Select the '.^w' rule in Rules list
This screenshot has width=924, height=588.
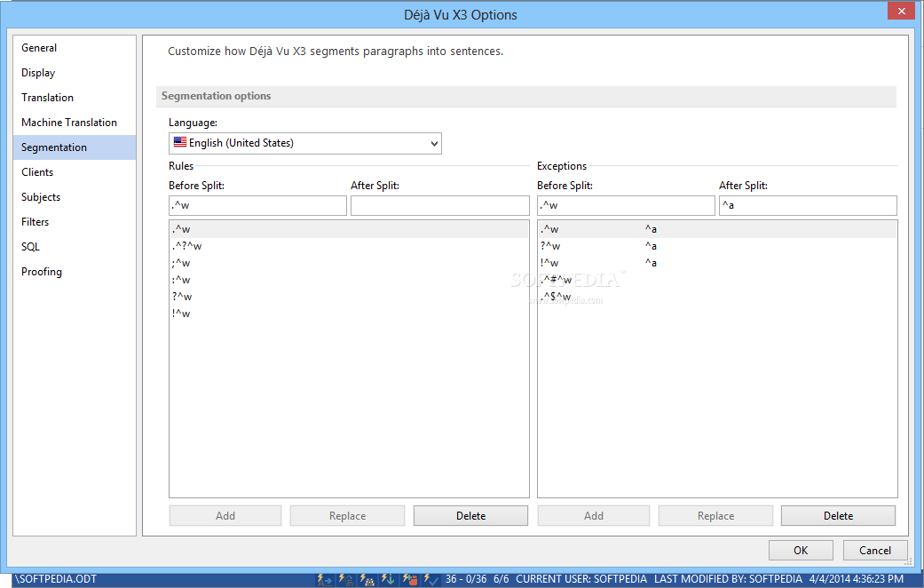coord(349,229)
